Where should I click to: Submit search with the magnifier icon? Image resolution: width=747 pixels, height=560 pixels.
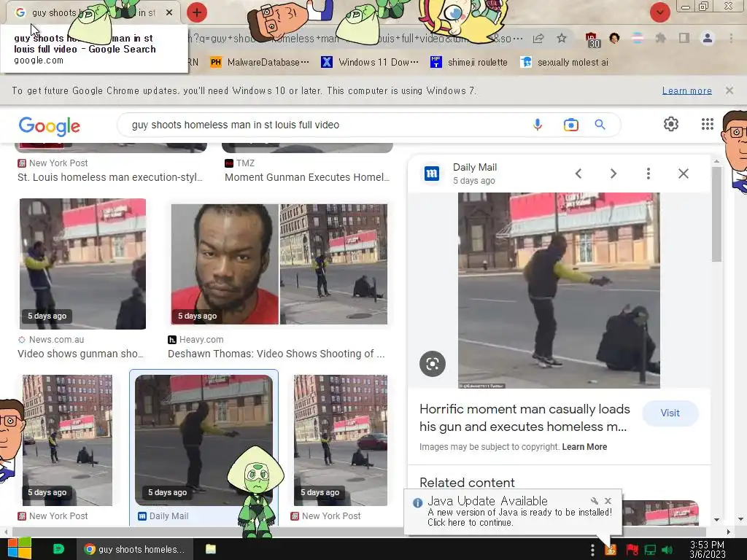(600, 125)
